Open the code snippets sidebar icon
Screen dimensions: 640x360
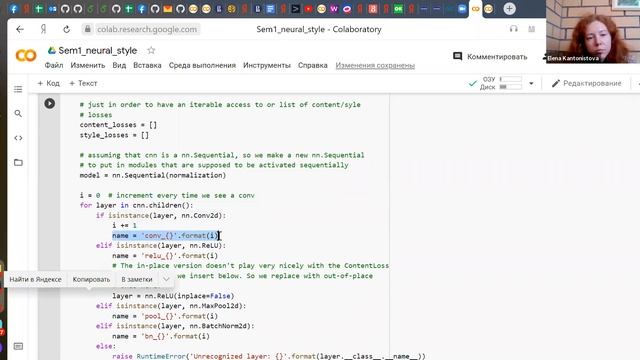click(18, 138)
